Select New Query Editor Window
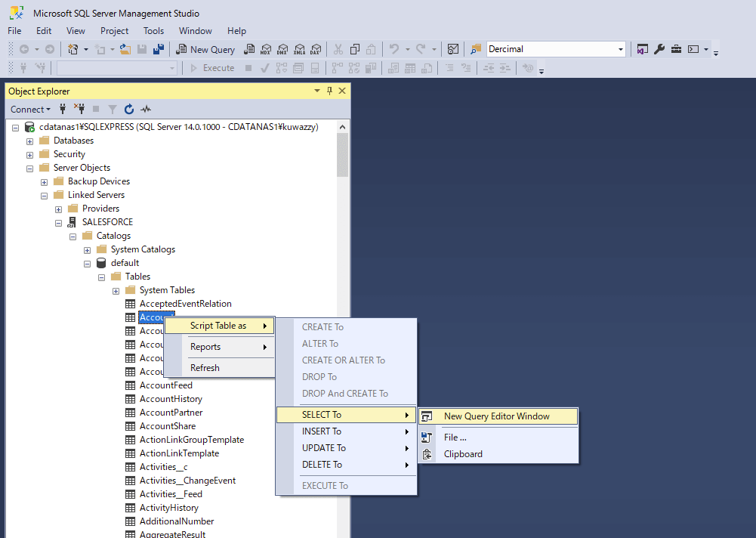756x538 pixels. 496,416
